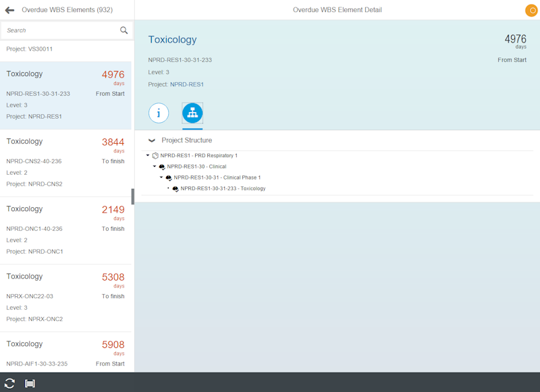This screenshot has height=392, width=540.
Task: Focus the Search input field
Action: click(x=61, y=30)
